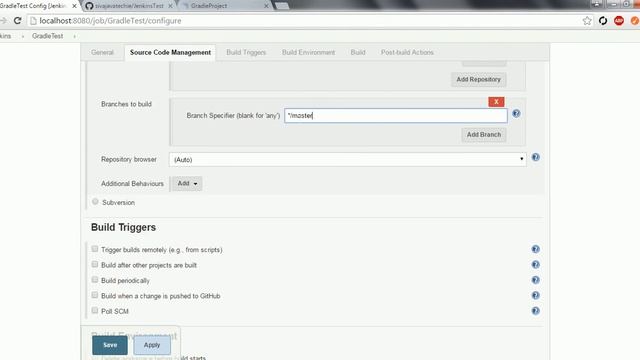The image size is (640, 360).
Task: Show help for Build after other projects
Action: point(536,264)
